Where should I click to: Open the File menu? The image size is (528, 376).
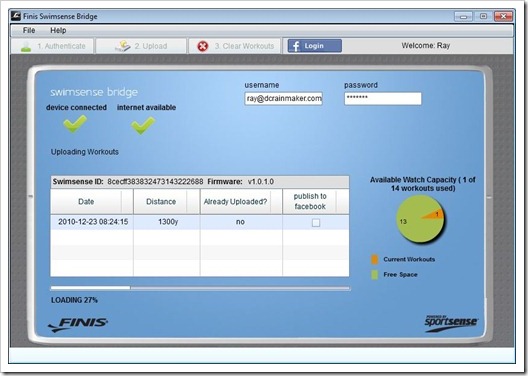click(29, 30)
